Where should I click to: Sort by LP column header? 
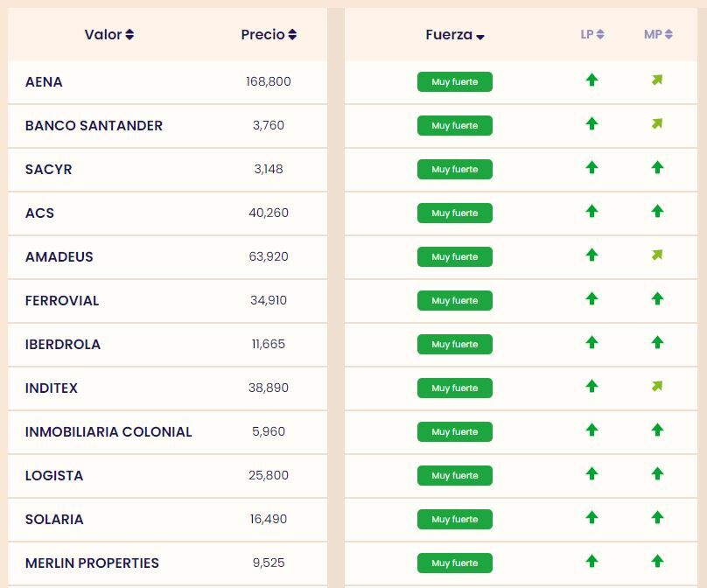pos(592,35)
